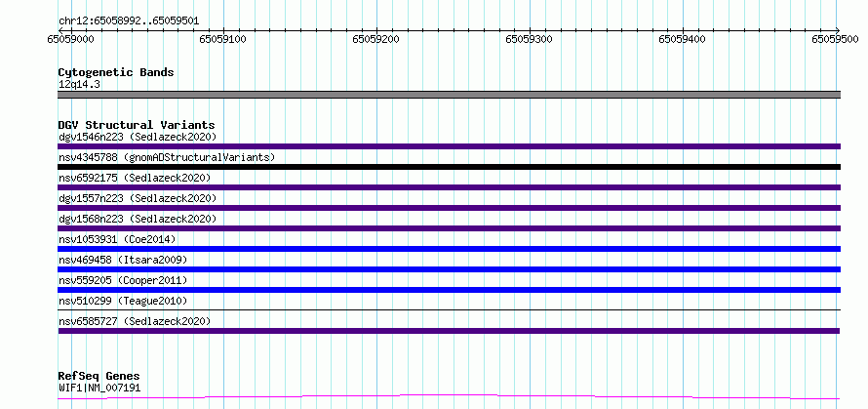Open variant nsv469458 (Itsara2009) label
Image resolution: width=868 pixels, height=409 pixels.
coord(123,260)
